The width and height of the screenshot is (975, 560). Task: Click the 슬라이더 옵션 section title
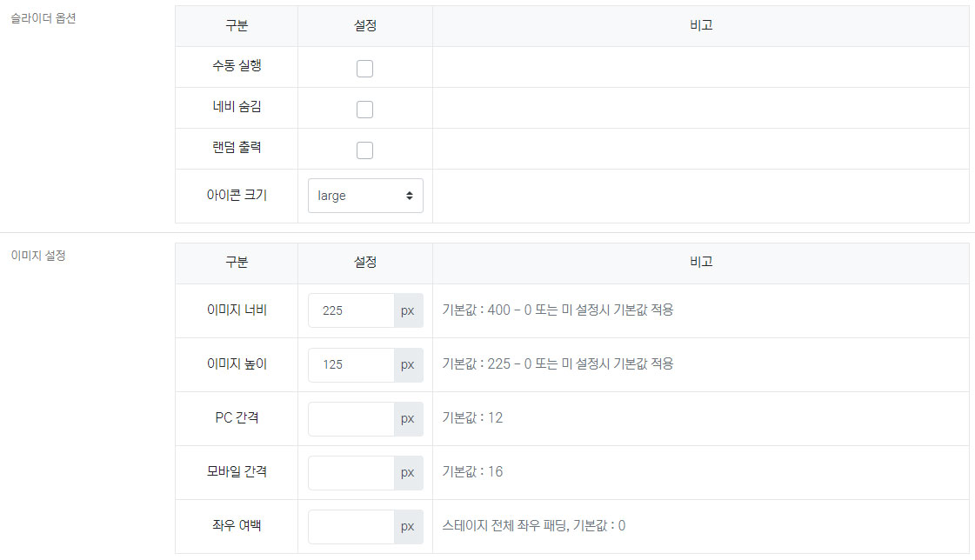click(x=43, y=18)
